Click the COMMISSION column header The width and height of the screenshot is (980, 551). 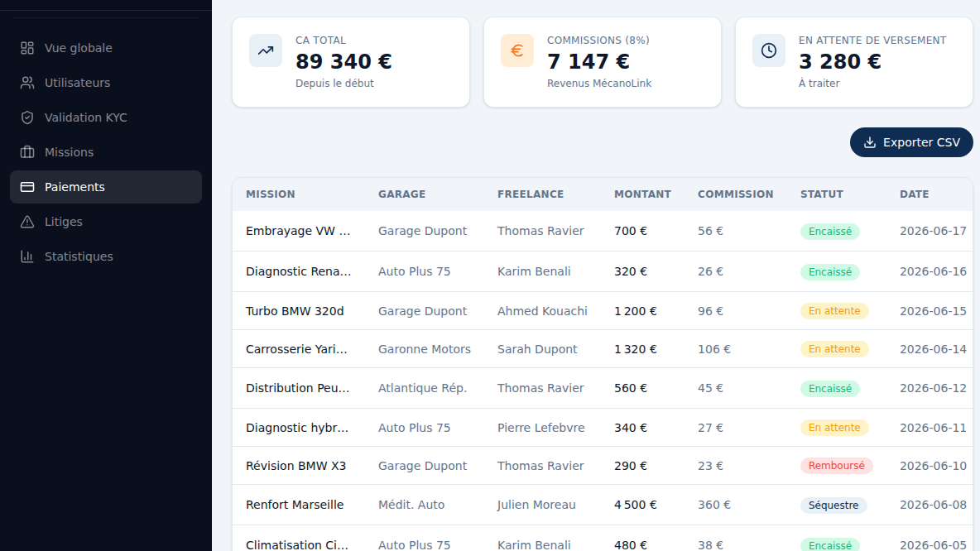[736, 194]
